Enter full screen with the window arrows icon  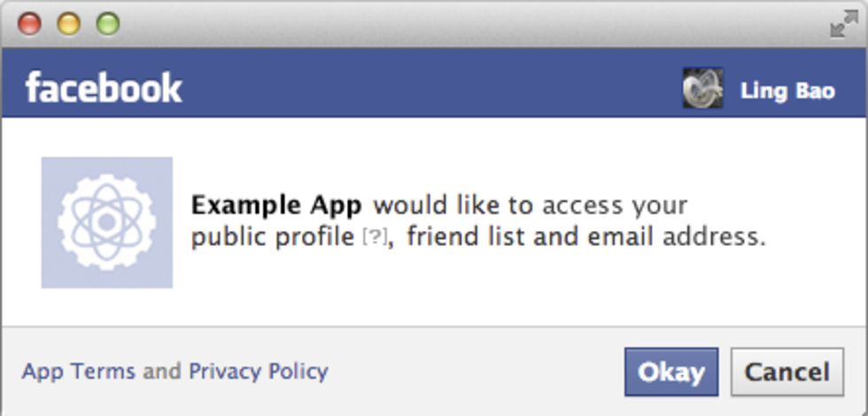pos(843,25)
